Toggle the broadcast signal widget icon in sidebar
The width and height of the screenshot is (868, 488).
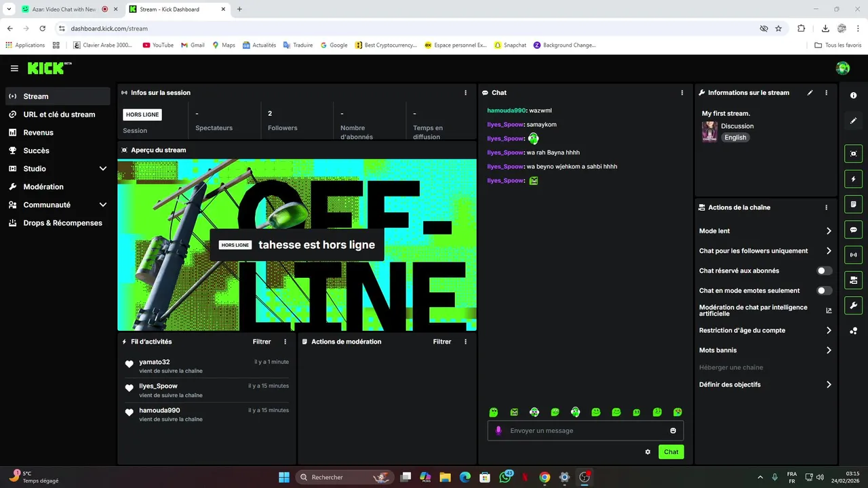pyautogui.click(x=854, y=255)
